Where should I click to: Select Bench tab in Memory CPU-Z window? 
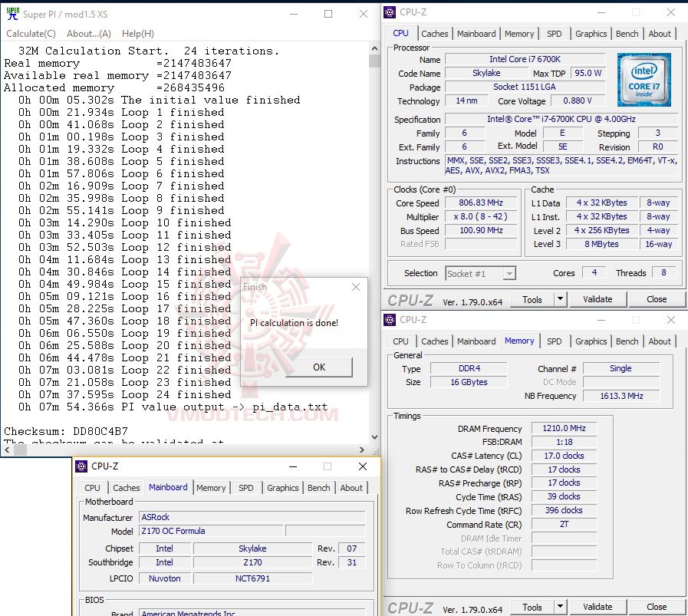627,341
